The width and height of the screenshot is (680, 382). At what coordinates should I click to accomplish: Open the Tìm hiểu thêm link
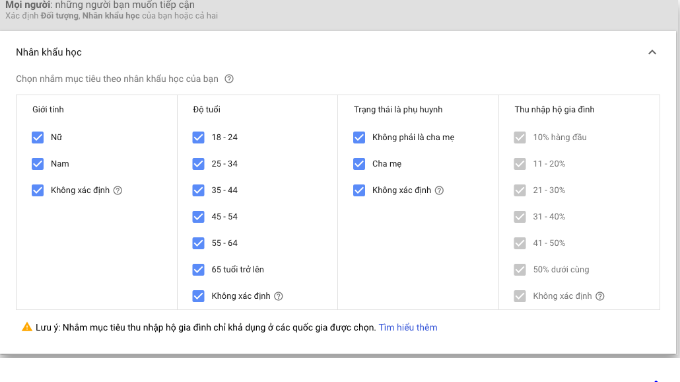click(x=408, y=327)
